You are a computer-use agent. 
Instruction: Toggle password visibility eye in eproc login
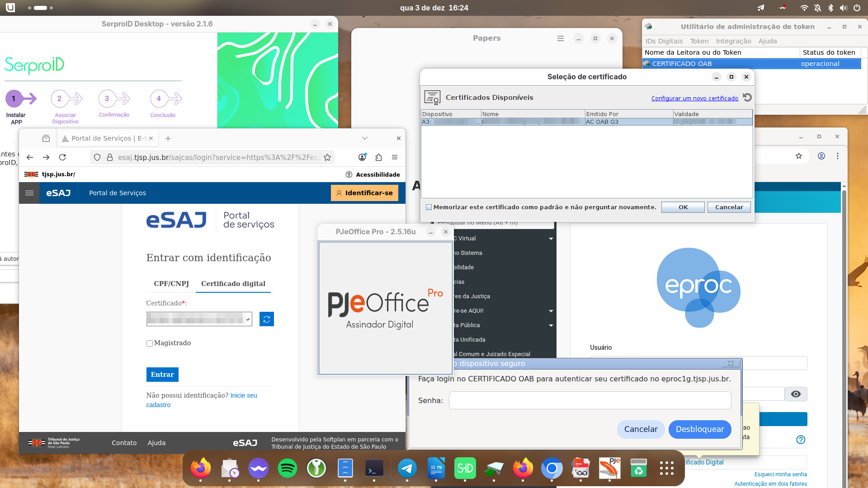coord(796,394)
